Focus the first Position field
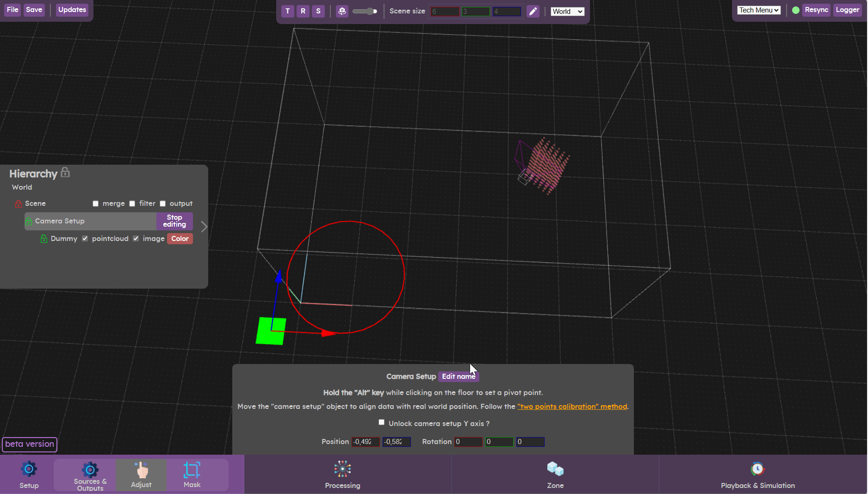This screenshot has width=868, height=494. (366, 442)
